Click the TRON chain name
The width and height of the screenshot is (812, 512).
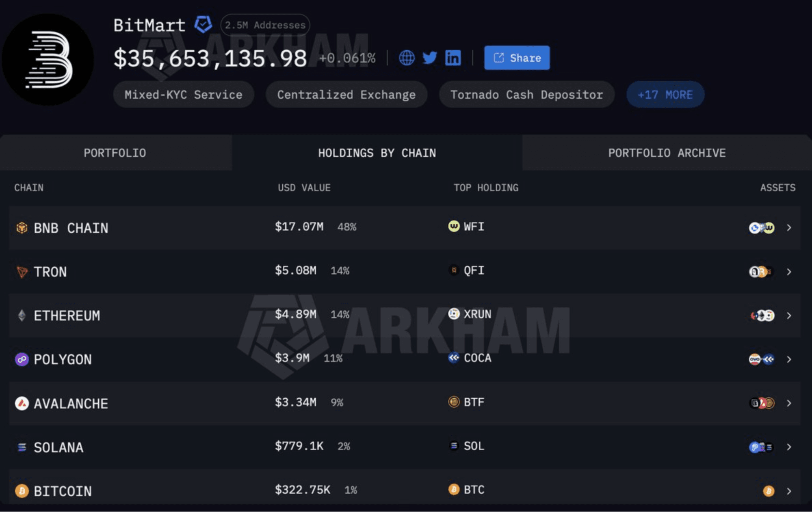(x=50, y=272)
